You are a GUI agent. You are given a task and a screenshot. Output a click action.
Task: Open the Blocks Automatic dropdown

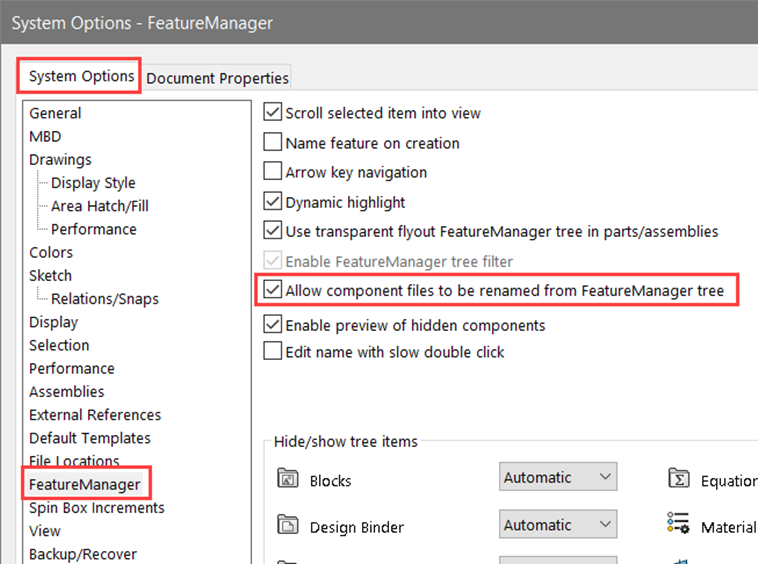tap(558, 477)
